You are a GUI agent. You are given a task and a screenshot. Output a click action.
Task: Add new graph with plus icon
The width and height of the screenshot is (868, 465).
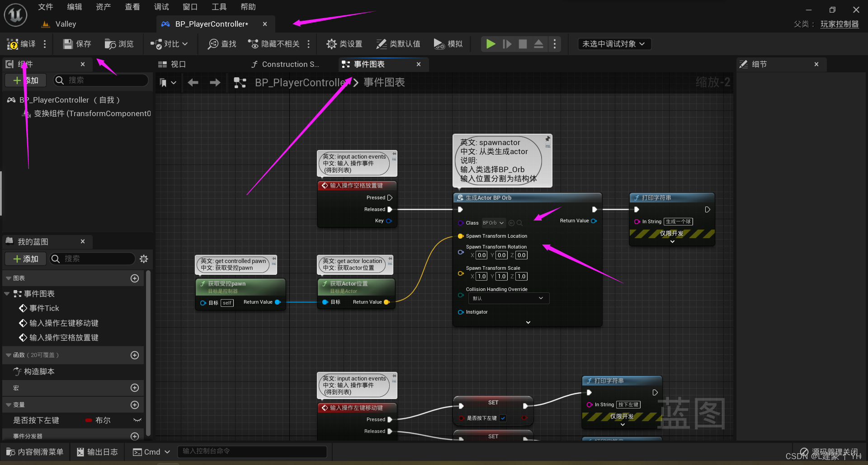[135, 278]
